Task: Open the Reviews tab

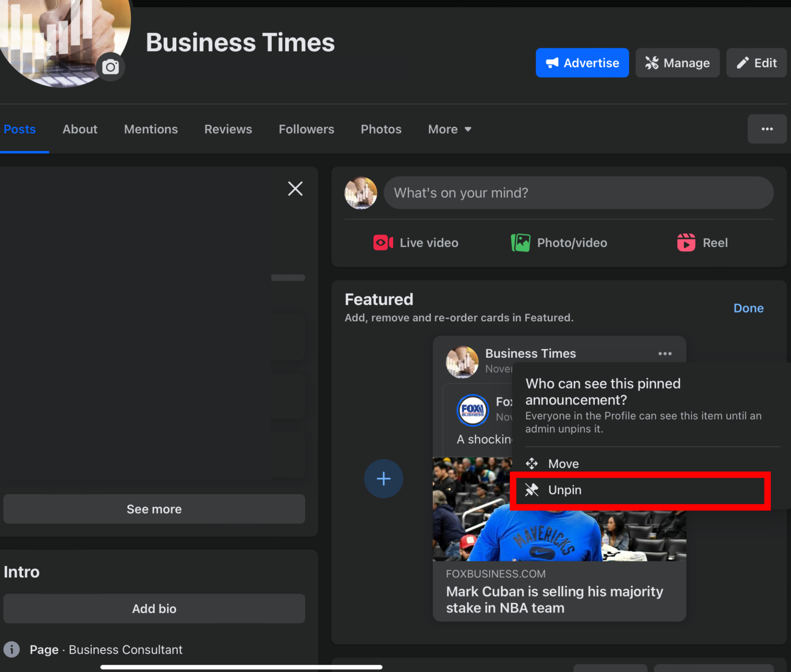Action: click(x=228, y=129)
